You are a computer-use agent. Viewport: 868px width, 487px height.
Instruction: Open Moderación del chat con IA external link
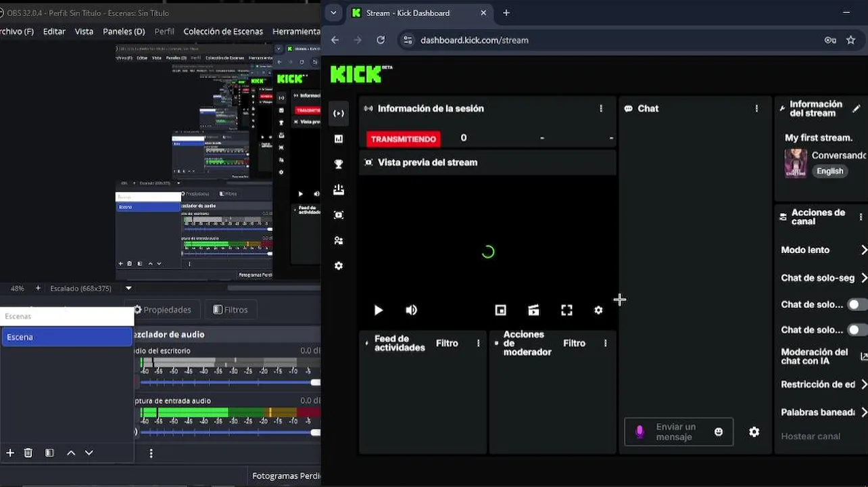coord(864,356)
